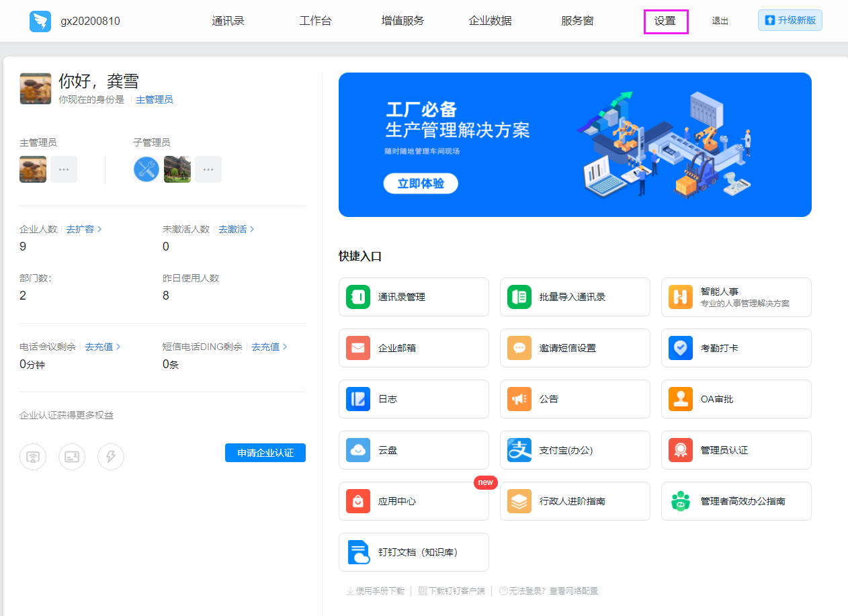The width and height of the screenshot is (848, 616).
Task: Click 龚雪's profile avatar photo
Action: (x=36, y=89)
